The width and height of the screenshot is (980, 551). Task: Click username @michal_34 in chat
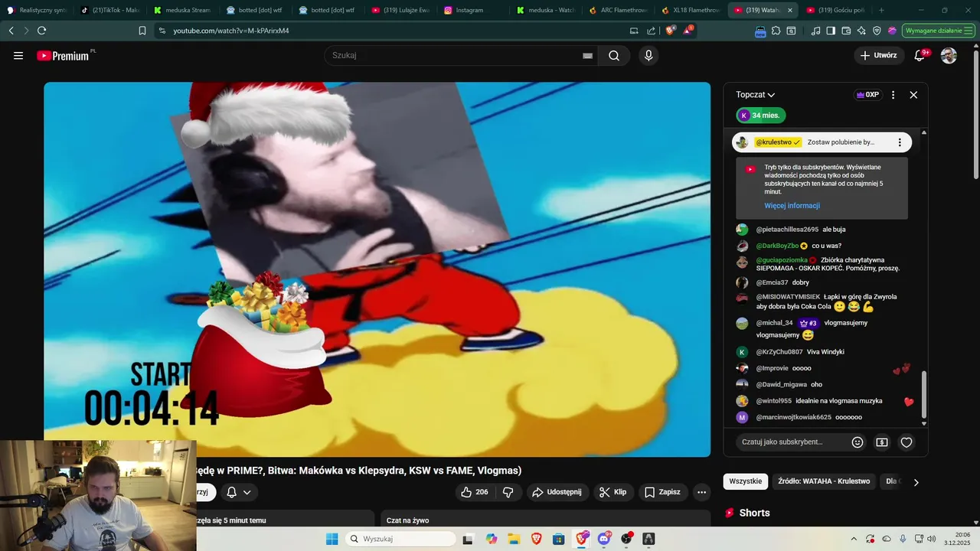click(x=774, y=323)
